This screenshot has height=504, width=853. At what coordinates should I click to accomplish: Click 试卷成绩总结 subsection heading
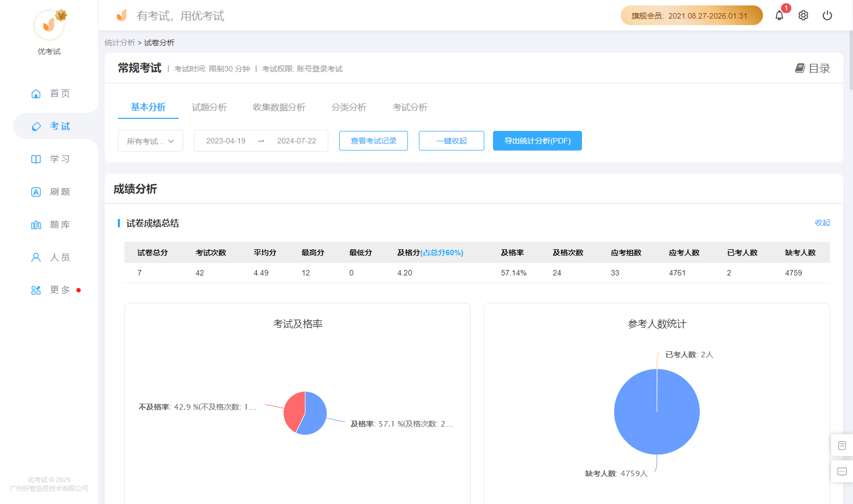[153, 223]
